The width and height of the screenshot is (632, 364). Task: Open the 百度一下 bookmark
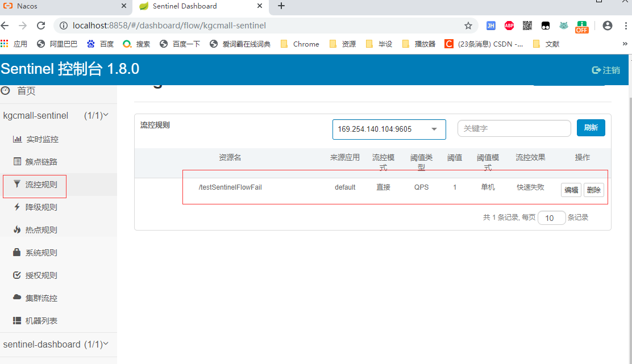(x=180, y=44)
